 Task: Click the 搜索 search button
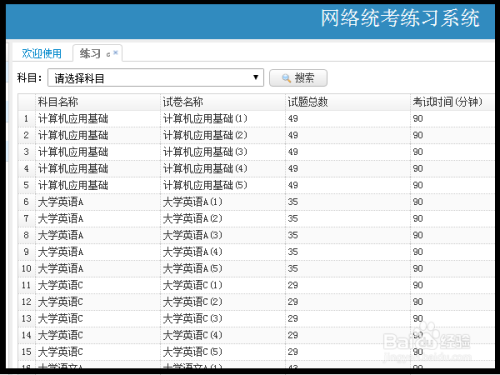click(x=298, y=78)
